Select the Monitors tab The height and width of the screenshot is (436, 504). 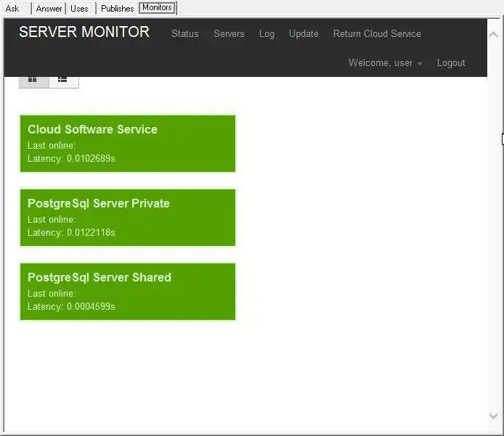pos(157,8)
